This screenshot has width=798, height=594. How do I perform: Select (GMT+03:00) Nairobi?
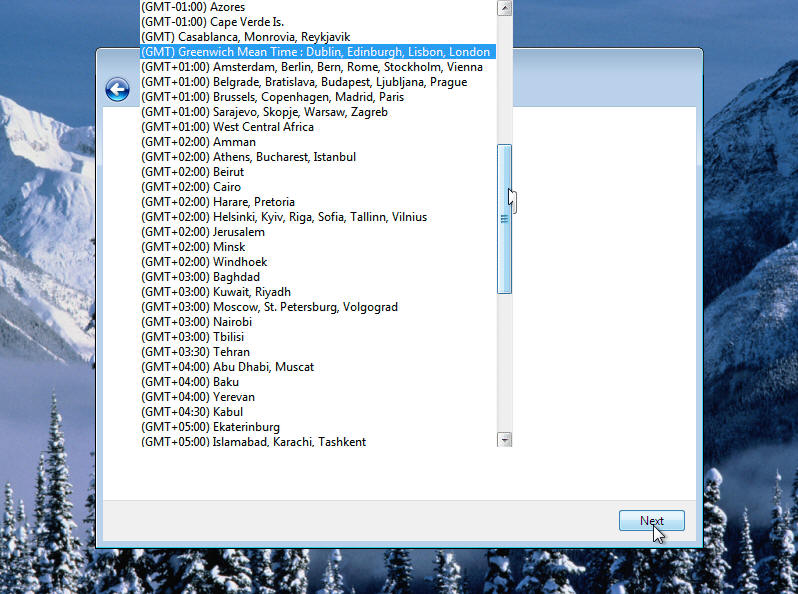(x=318, y=322)
